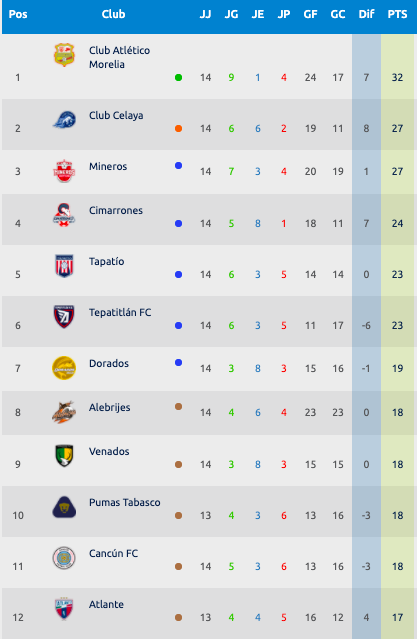
Task: Select the Venados shield logo
Action: (64, 456)
